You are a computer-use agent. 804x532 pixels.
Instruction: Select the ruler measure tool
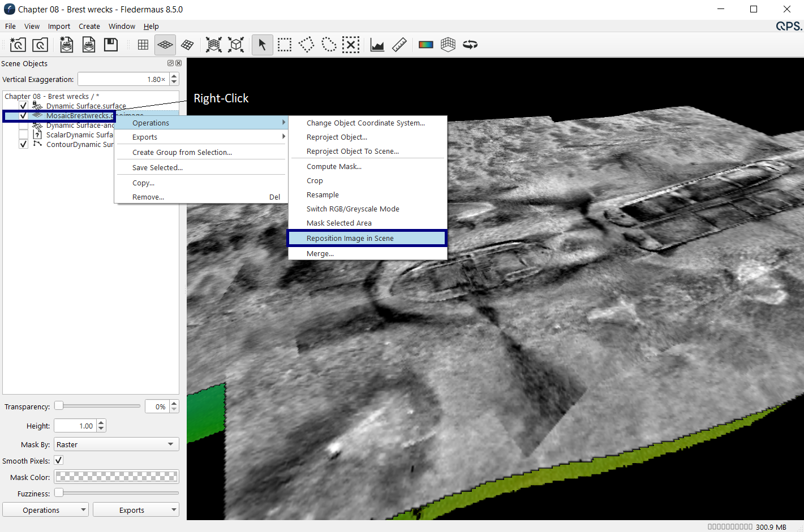(x=399, y=45)
